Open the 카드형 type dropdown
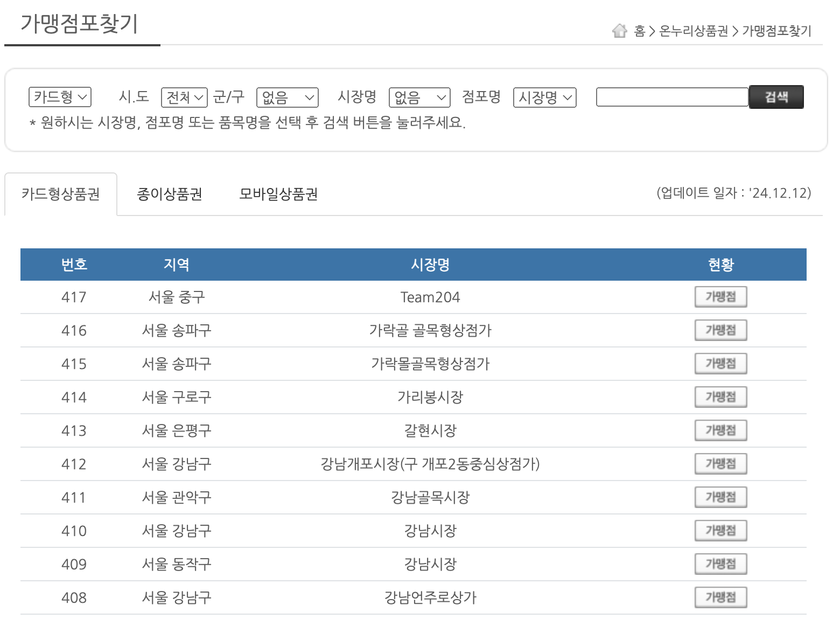 (60, 98)
